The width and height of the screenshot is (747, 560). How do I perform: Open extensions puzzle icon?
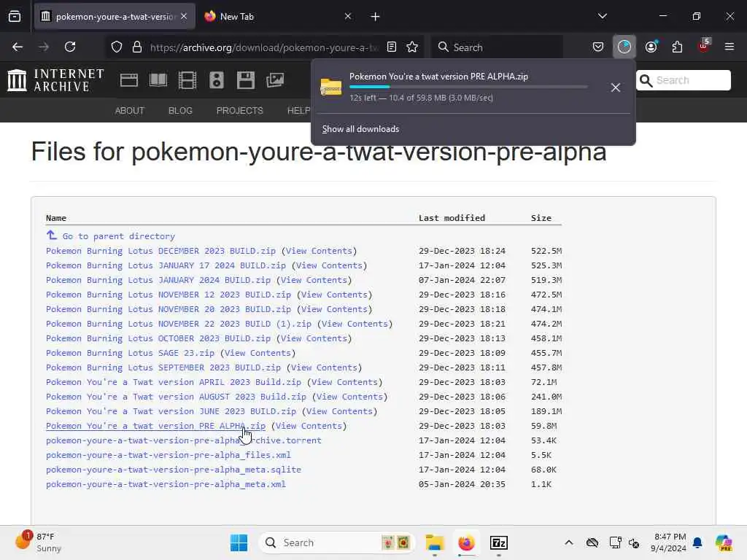click(677, 47)
